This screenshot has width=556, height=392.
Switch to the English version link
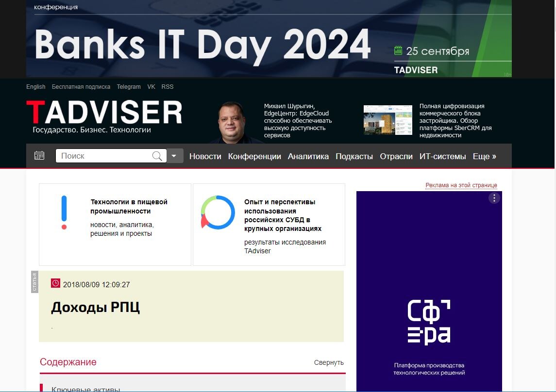[x=36, y=87]
